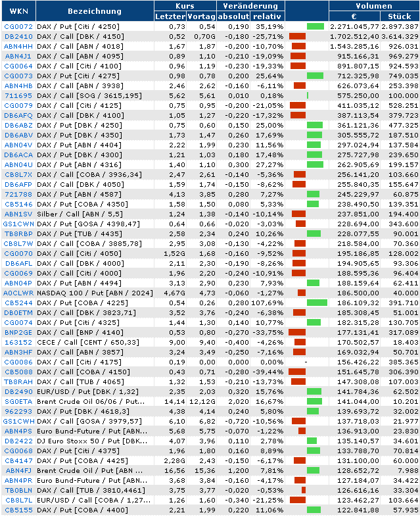The width and height of the screenshot is (420, 517).
Task: Open WKN link TB8RAH
Action: [18, 382]
